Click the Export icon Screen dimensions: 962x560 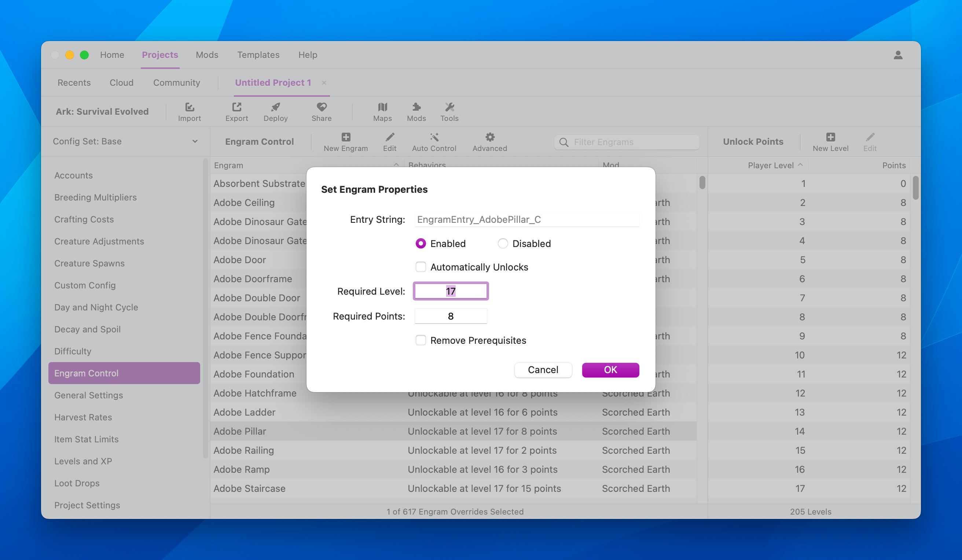(236, 107)
